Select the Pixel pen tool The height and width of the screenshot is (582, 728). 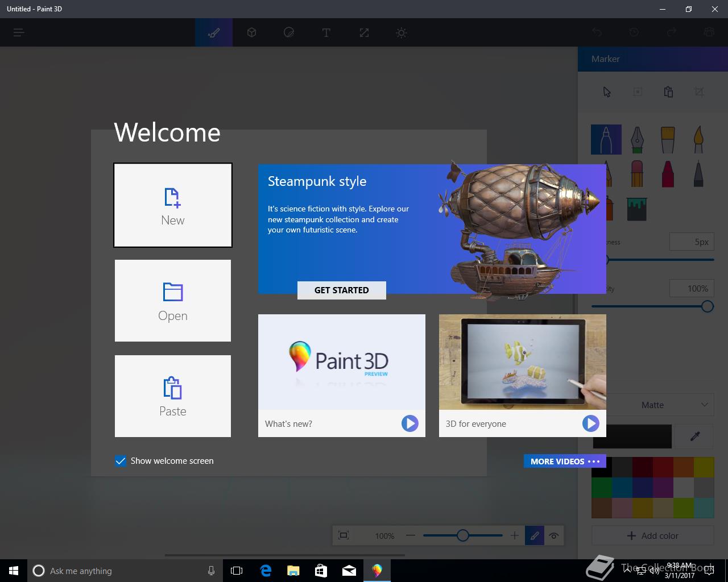click(698, 173)
